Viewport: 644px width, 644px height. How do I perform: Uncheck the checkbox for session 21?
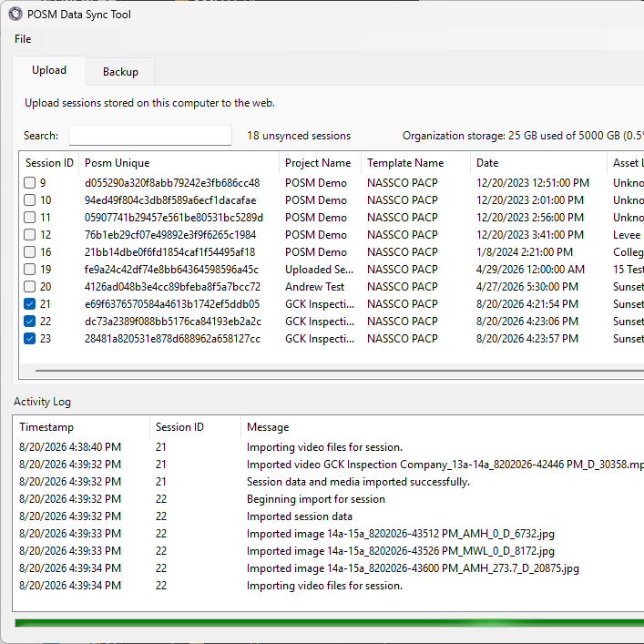pos(29,304)
